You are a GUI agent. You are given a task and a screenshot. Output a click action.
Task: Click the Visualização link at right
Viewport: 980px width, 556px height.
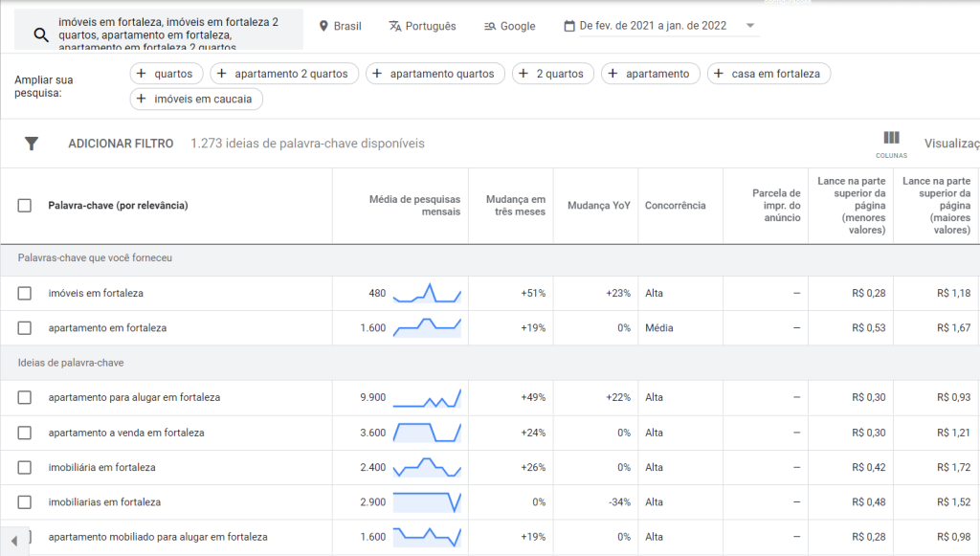(952, 144)
